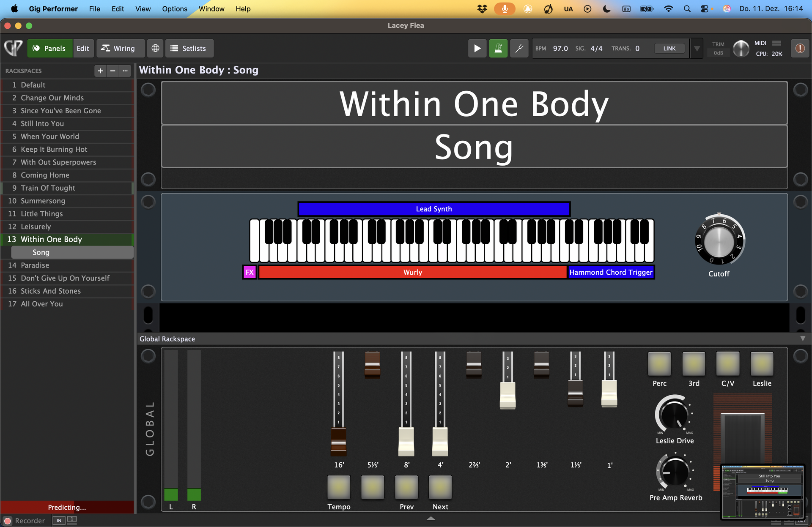Screen dimensions: 812x527
Task: Open the tuner icon
Action: click(x=519, y=49)
